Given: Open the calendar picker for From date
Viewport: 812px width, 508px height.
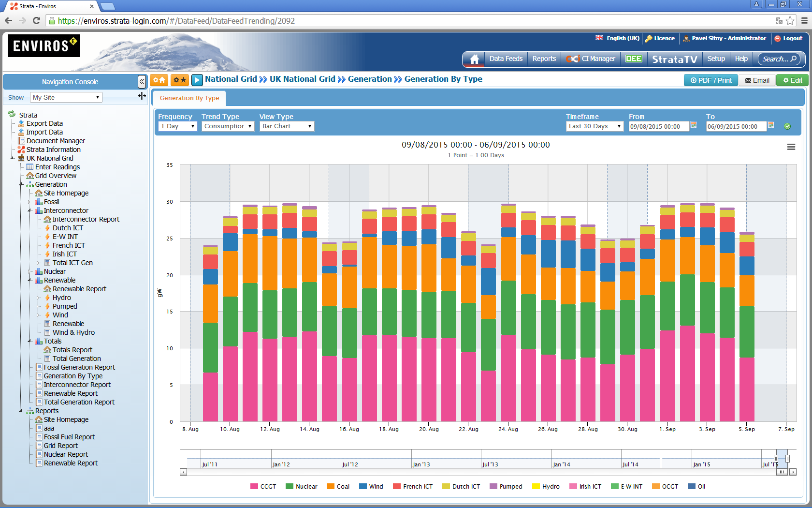Looking at the screenshot, I should click(x=694, y=125).
